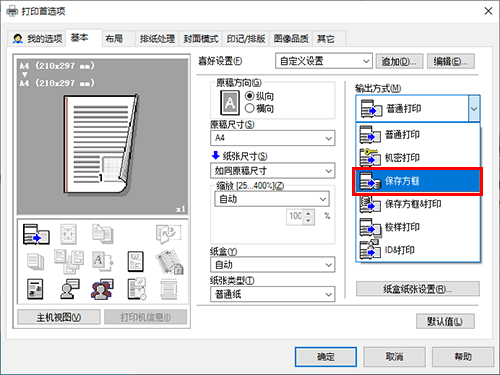This screenshot has height=375, width=500.
Task: Click the blue down arrow beside 纸张尺寸
Action: point(215,155)
